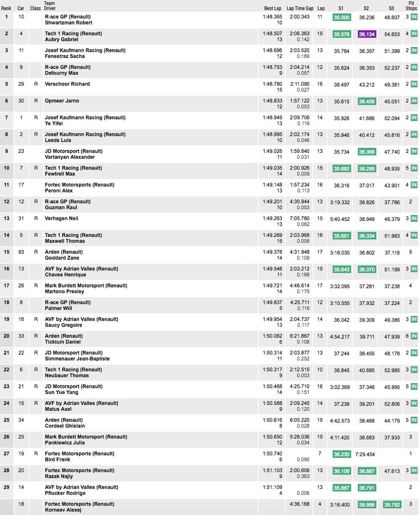Select the IN badge for Simmenauer Jean-Baptiste
Viewport: 420px width, 515px height.
(414, 353)
